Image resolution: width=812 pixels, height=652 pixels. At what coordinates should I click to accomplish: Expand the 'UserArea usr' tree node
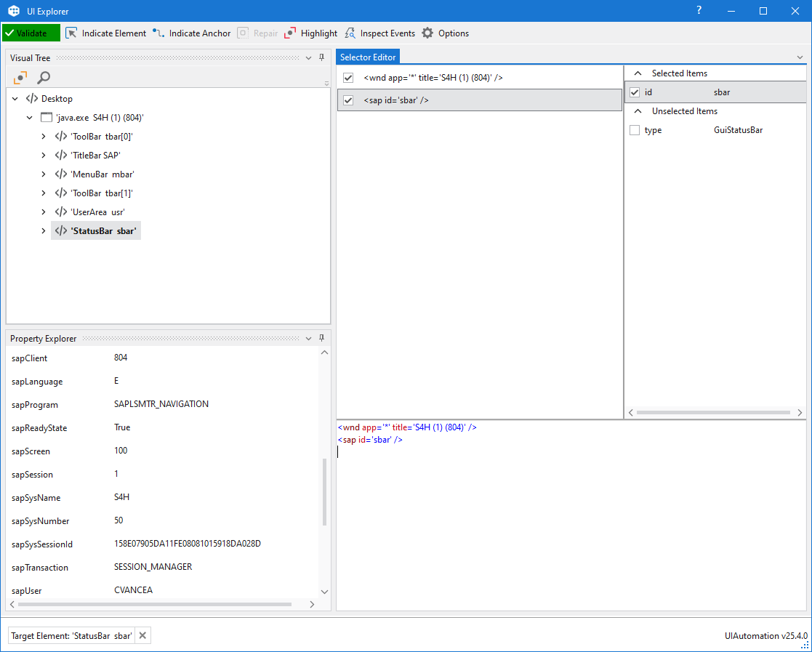44,212
